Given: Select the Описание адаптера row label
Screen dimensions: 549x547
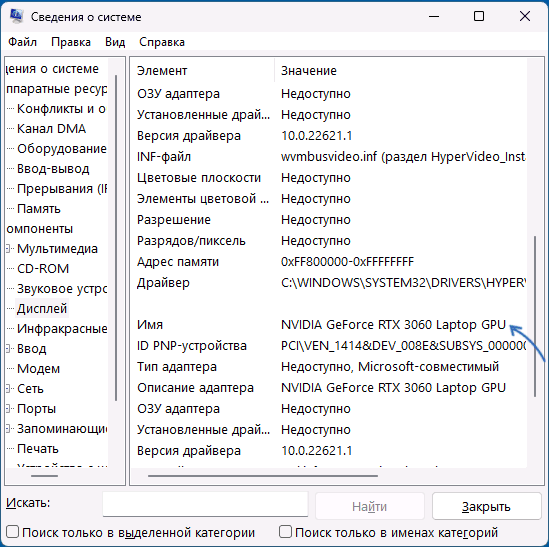Looking at the screenshot, I should click(195, 388).
